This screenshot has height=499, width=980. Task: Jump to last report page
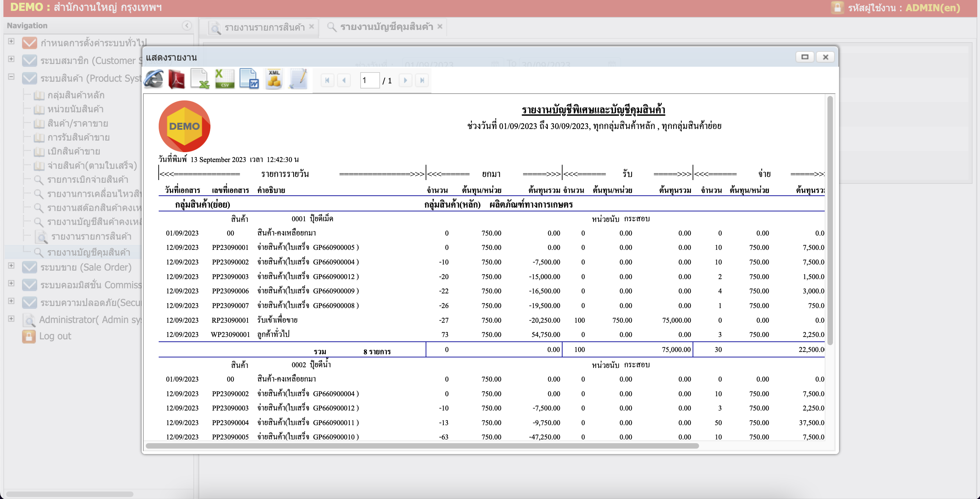tap(422, 80)
